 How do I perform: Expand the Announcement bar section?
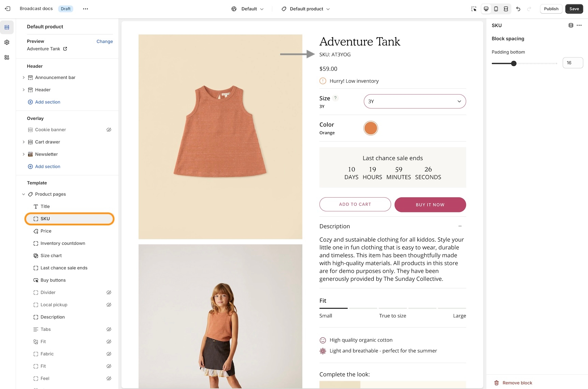tap(24, 77)
